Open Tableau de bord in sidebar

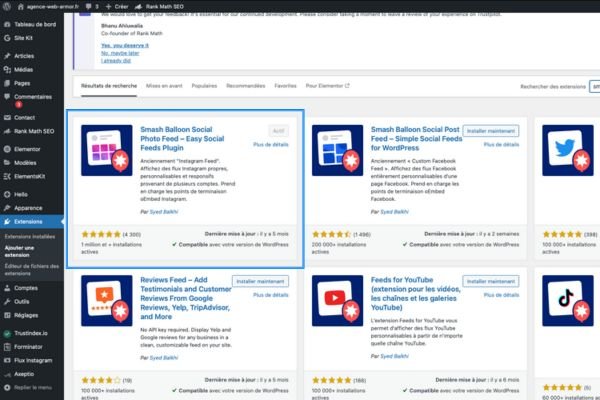point(35,23)
